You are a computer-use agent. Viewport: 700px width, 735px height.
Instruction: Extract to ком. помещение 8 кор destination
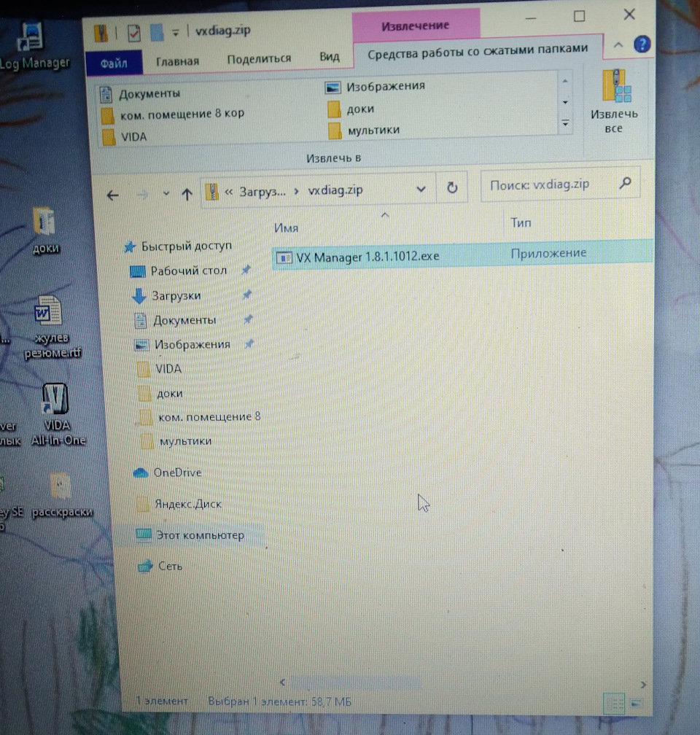tap(174, 114)
